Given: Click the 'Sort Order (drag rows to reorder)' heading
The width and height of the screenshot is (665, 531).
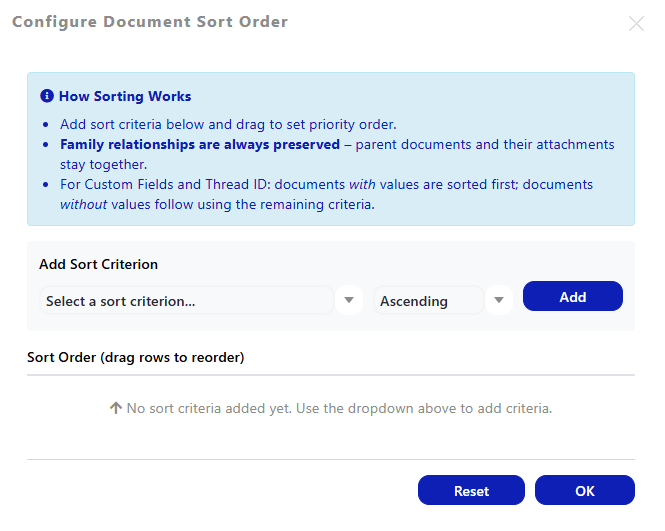Looking at the screenshot, I should (136, 357).
